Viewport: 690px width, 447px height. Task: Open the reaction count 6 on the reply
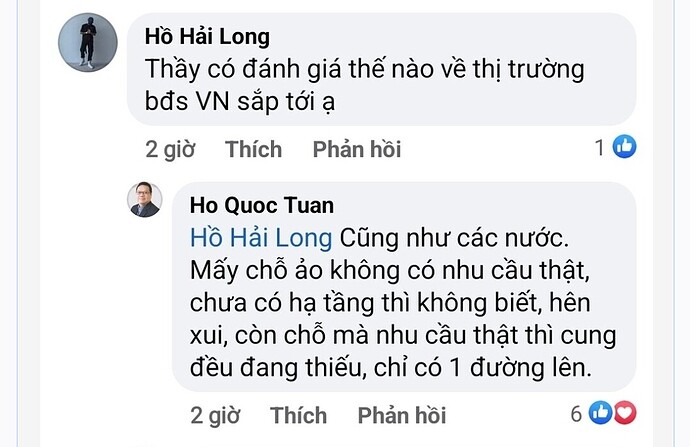pos(576,414)
